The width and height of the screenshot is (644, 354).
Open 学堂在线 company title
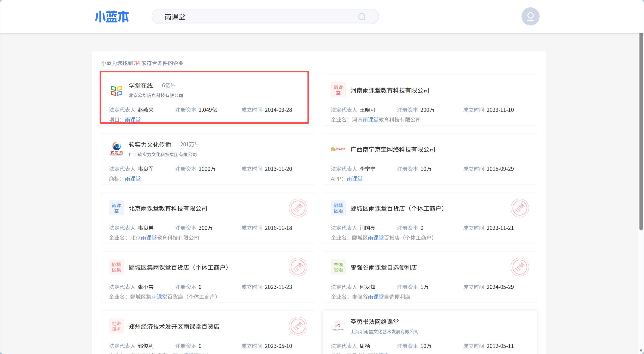pos(141,86)
